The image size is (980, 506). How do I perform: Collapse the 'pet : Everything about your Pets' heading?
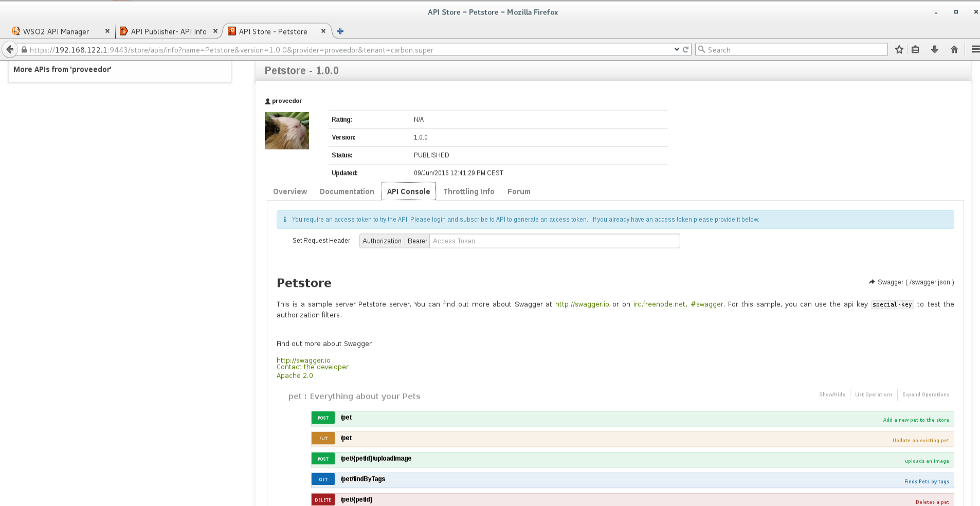click(354, 396)
